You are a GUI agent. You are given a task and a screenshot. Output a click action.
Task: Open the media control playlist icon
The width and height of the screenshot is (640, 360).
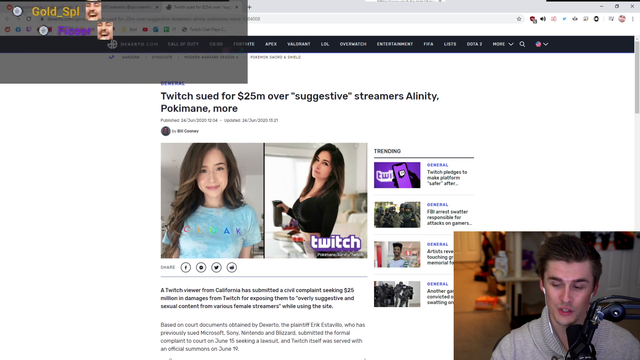(x=611, y=19)
